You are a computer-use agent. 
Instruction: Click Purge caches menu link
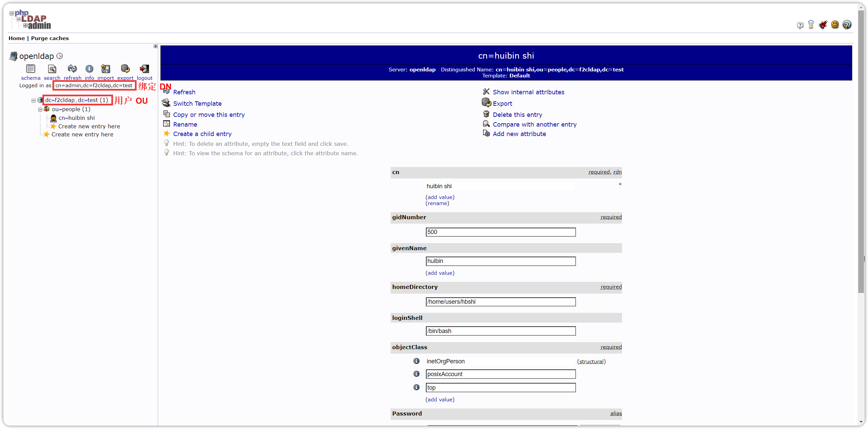(50, 38)
